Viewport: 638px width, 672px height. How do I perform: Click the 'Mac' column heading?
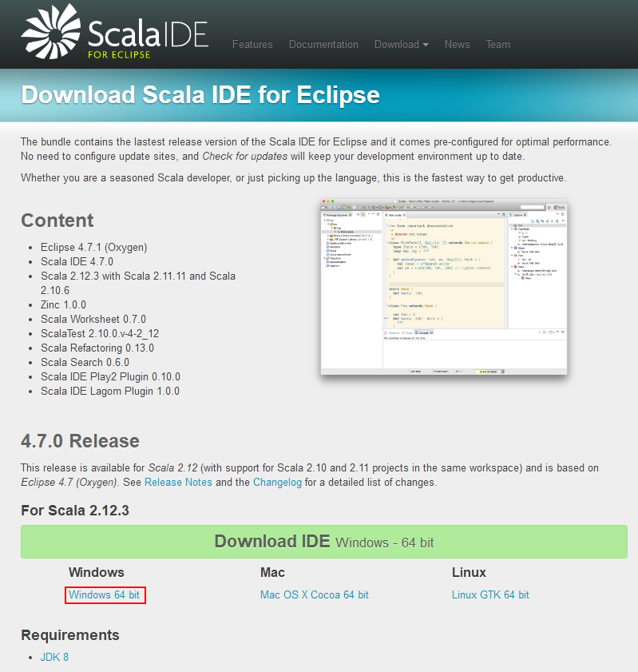[272, 572]
